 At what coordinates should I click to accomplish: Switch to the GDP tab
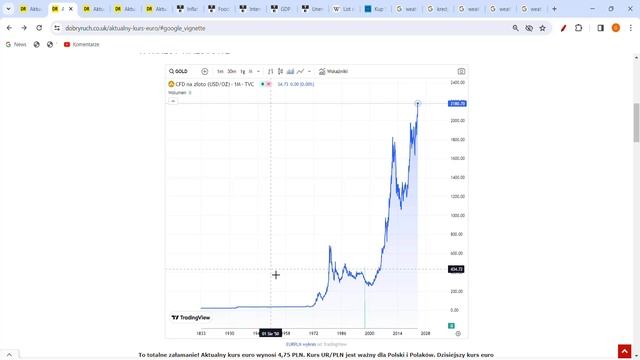pyautogui.click(x=282, y=9)
